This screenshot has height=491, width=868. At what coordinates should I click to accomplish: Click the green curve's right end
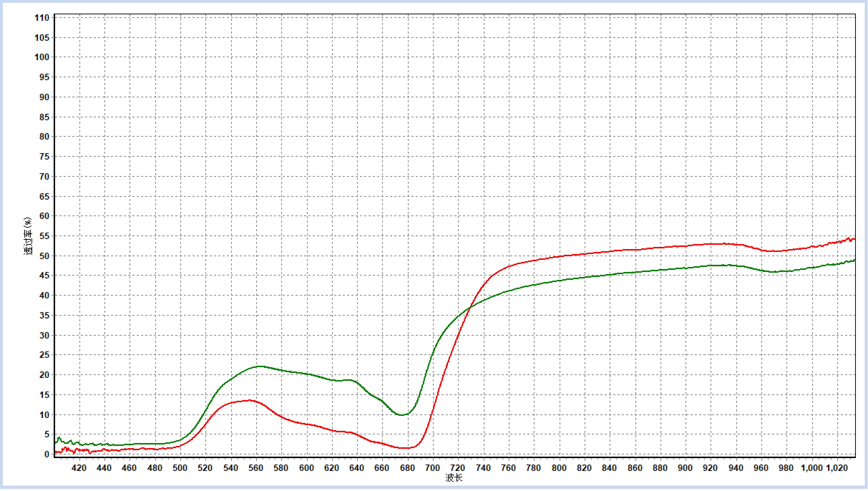point(854,260)
